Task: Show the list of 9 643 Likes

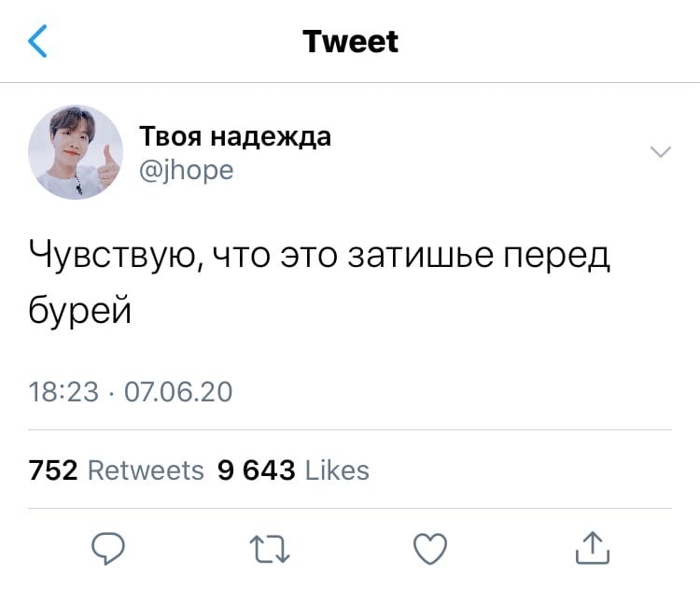Action: click(x=293, y=470)
